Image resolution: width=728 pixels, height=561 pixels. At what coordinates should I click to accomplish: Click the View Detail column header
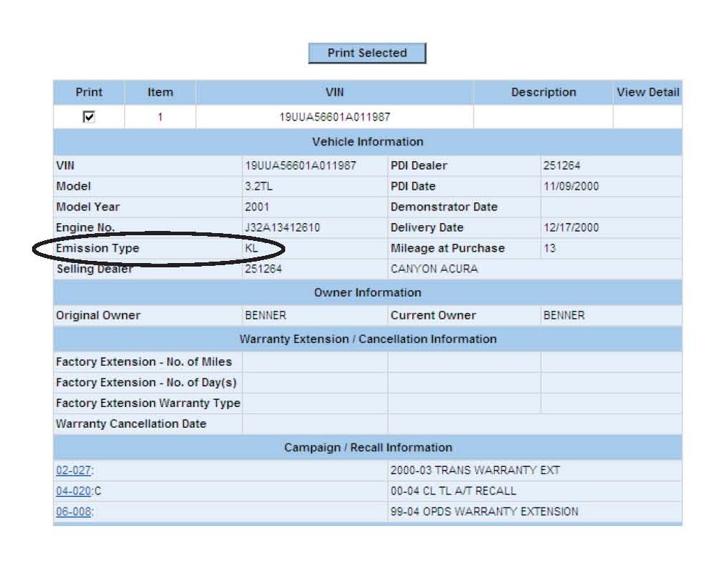coord(647,93)
